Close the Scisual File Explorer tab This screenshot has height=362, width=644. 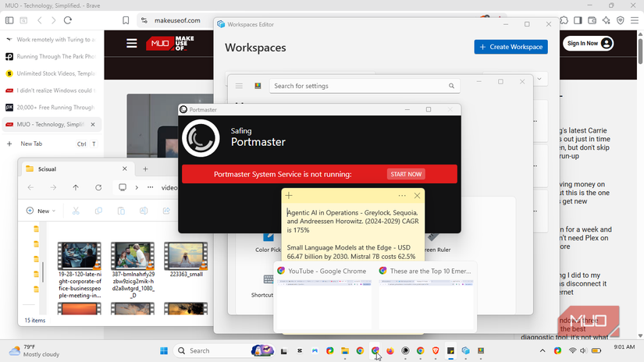125,169
